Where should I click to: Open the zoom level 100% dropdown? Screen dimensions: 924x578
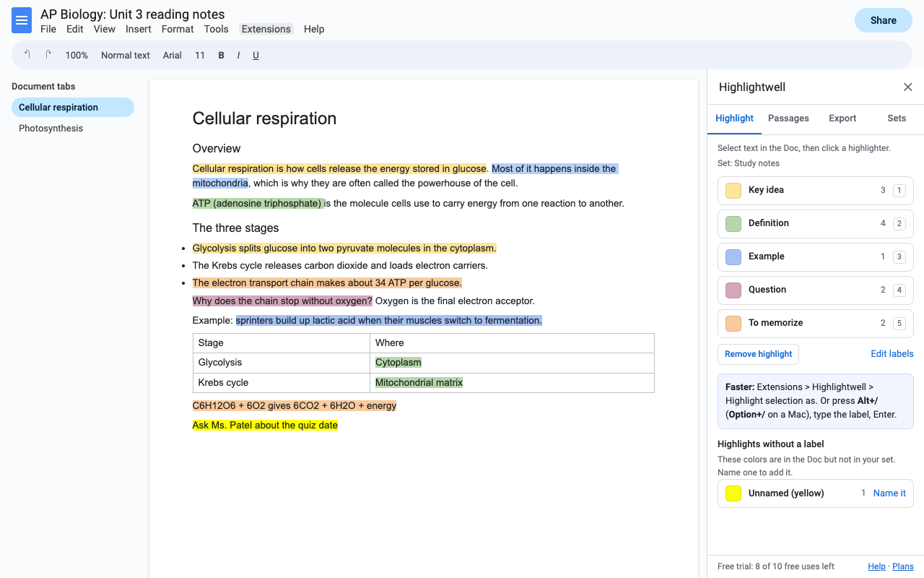pos(77,55)
